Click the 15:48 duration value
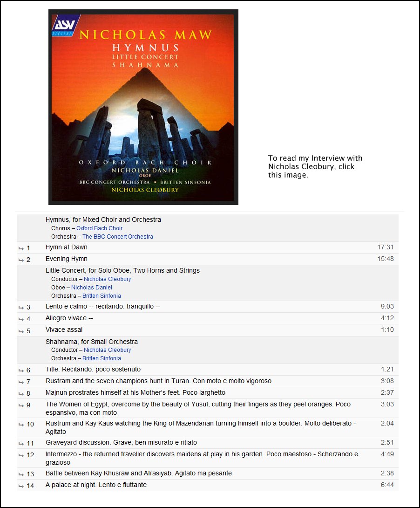 (386, 259)
